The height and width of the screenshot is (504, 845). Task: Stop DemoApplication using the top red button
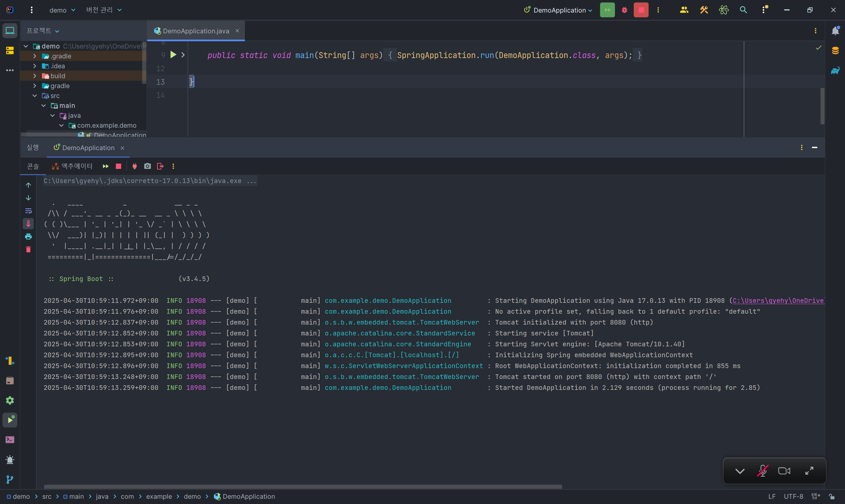coord(641,10)
